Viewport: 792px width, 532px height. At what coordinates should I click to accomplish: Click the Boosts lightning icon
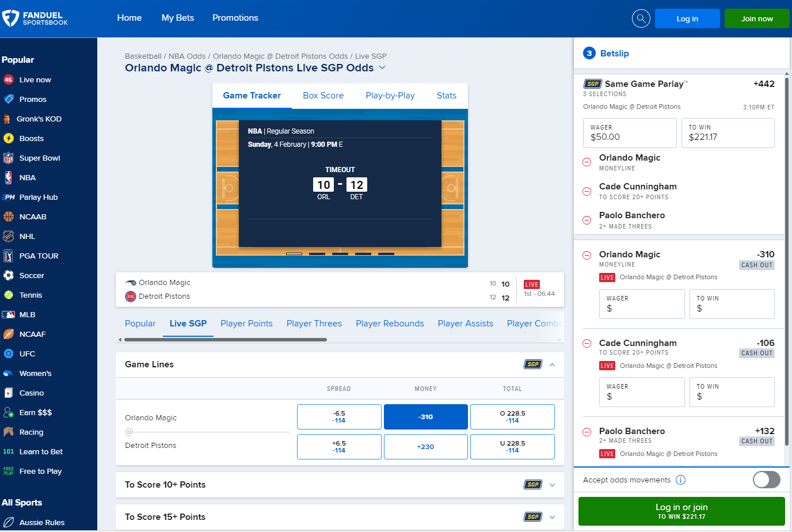click(x=9, y=139)
